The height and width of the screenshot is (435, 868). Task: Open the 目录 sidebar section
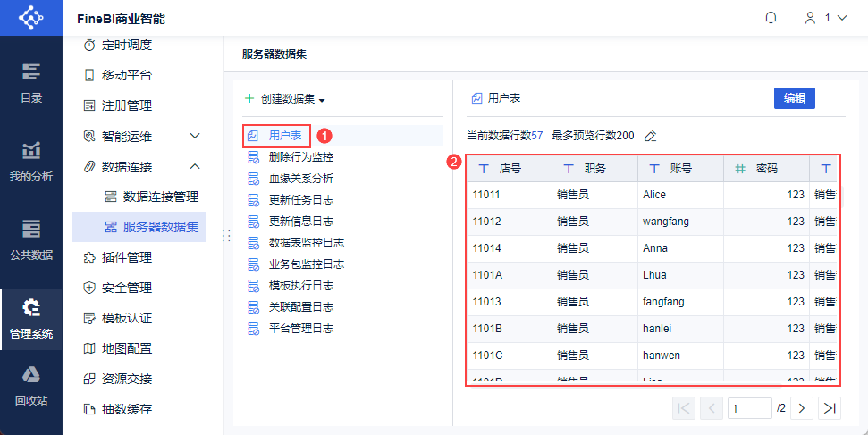tap(31, 83)
